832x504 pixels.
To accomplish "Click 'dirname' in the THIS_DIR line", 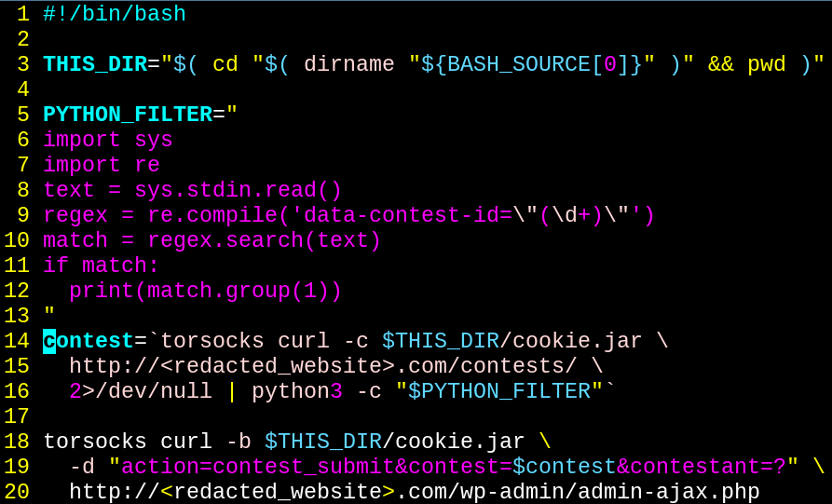I will pos(349,64).
